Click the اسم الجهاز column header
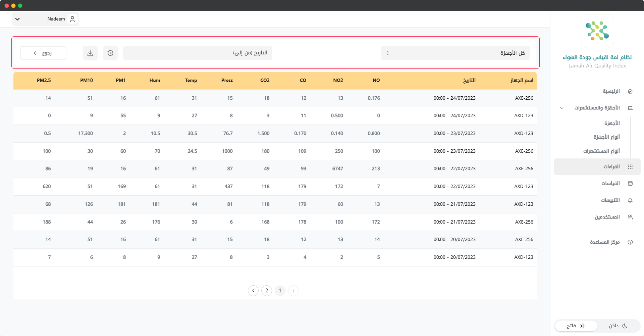Image resolution: width=644 pixels, height=336 pixels. [x=522, y=81]
